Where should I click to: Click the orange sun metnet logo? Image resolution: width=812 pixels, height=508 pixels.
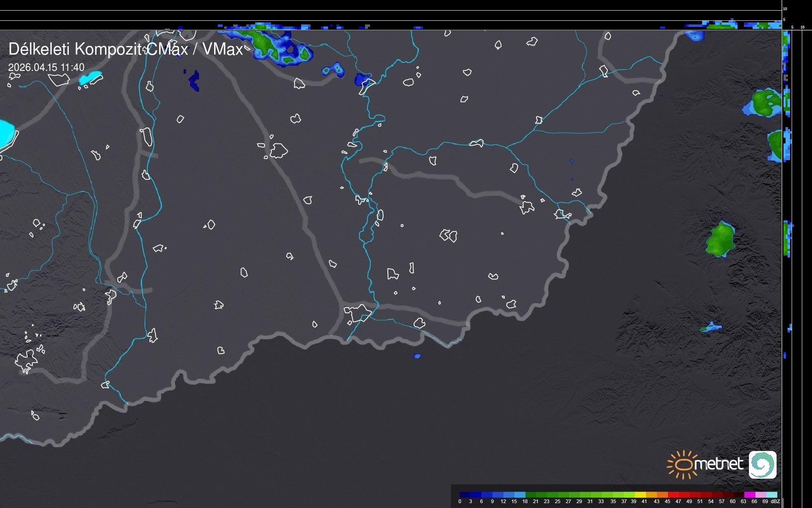(683, 465)
